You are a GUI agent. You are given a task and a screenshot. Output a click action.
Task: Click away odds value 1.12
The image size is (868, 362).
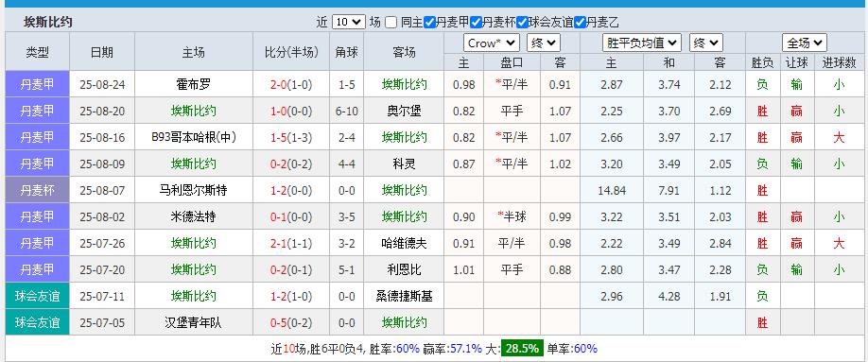(720, 190)
